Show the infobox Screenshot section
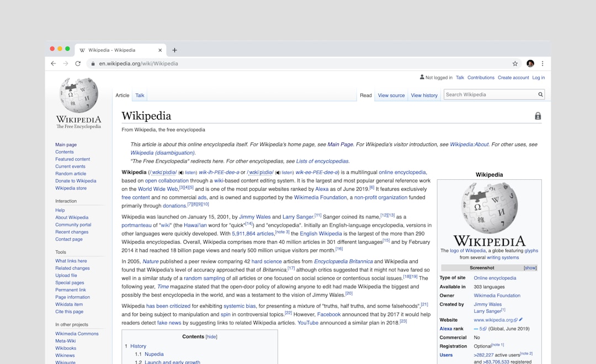This screenshot has height=364, width=596. pyautogui.click(x=530, y=268)
